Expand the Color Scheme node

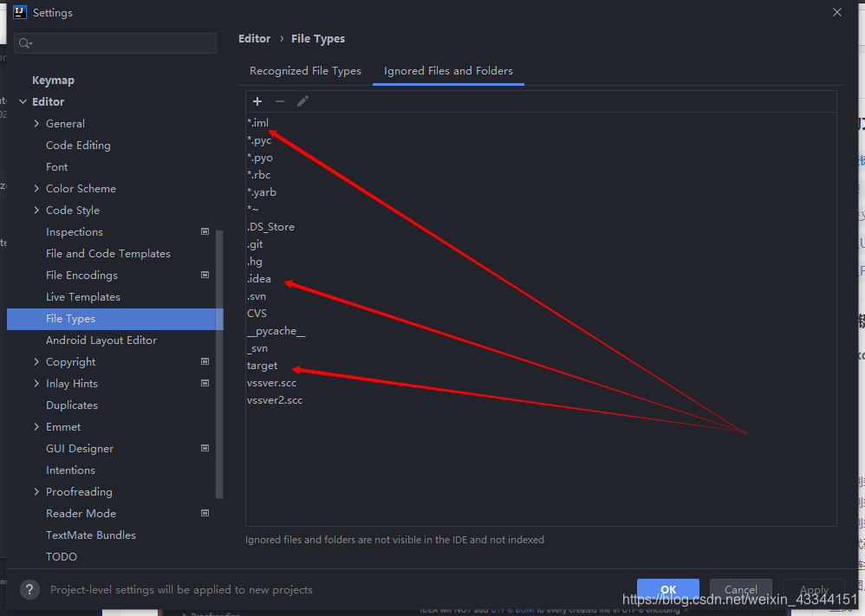[36, 189]
